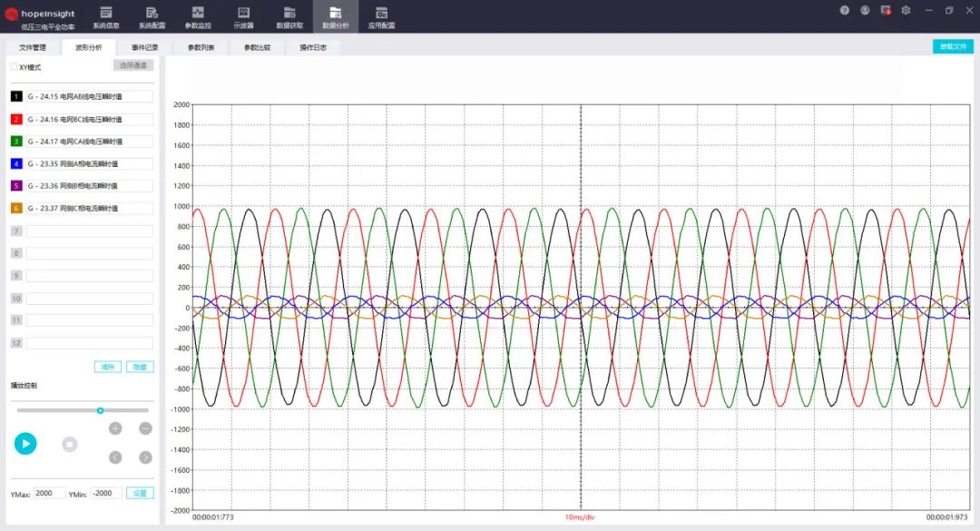Click the help question mark icon
The width and height of the screenshot is (980, 531).
845,10
